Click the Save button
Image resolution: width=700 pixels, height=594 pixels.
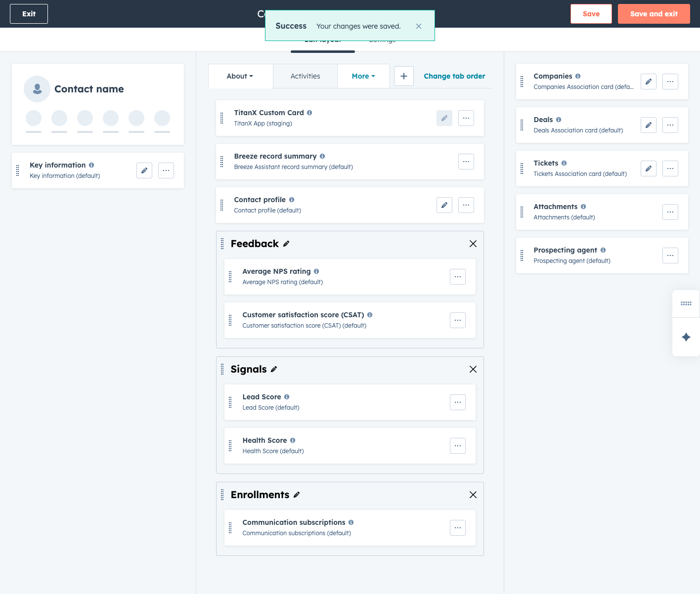coord(591,14)
